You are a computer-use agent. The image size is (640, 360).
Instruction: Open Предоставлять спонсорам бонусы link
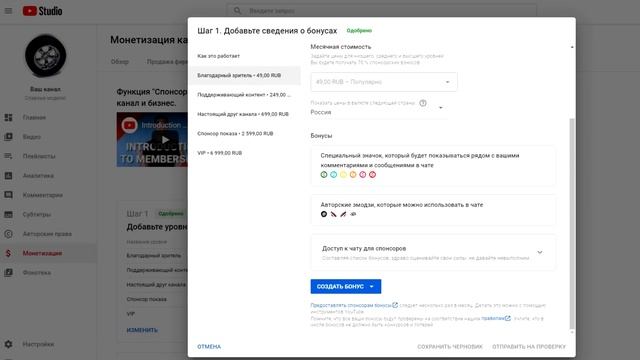354,305
